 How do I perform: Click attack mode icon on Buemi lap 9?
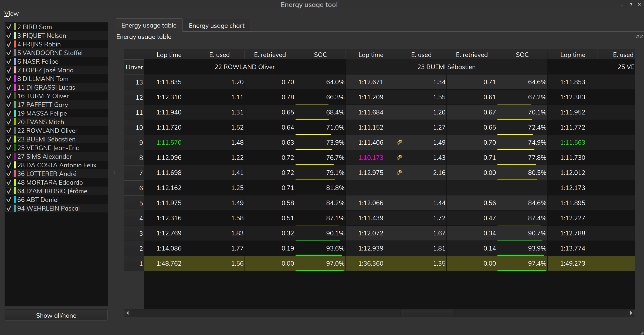tap(400, 142)
